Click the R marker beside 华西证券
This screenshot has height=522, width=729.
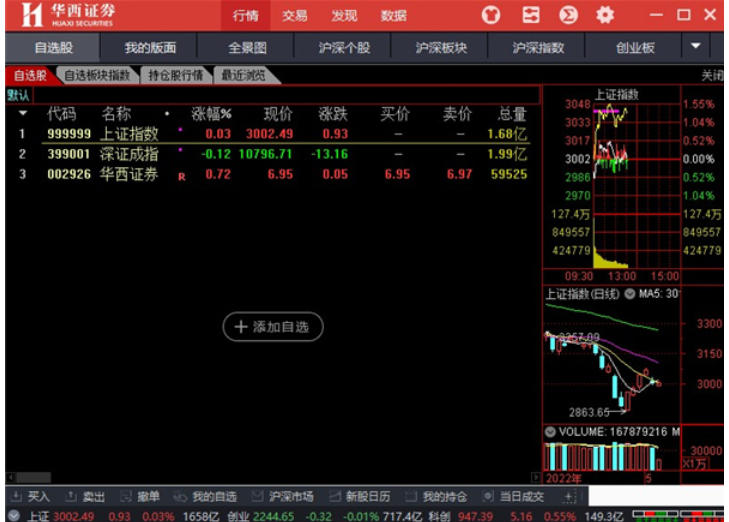182,177
